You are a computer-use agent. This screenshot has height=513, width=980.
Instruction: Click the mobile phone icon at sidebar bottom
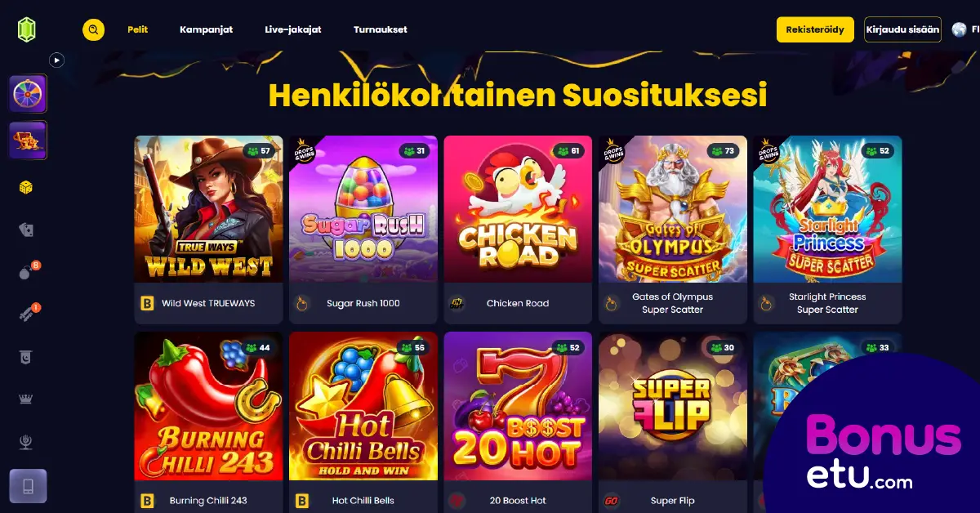tap(28, 486)
